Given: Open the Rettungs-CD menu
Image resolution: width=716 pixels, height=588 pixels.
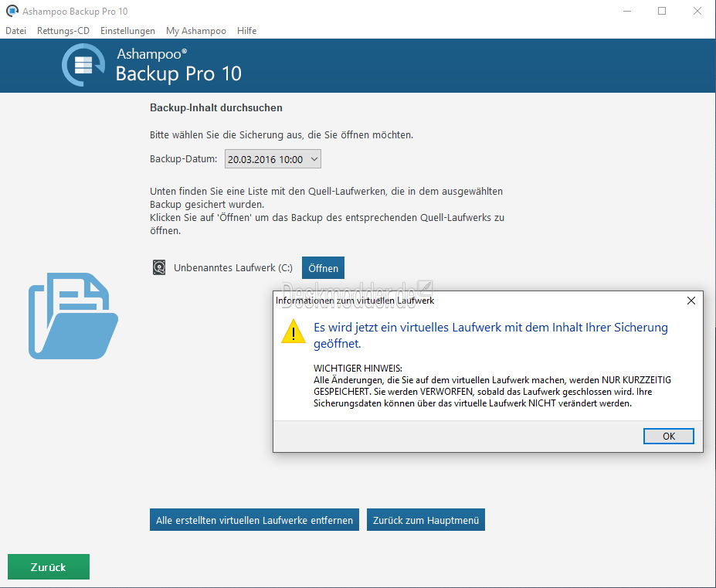Looking at the screenshot, I should coord(63,31).
